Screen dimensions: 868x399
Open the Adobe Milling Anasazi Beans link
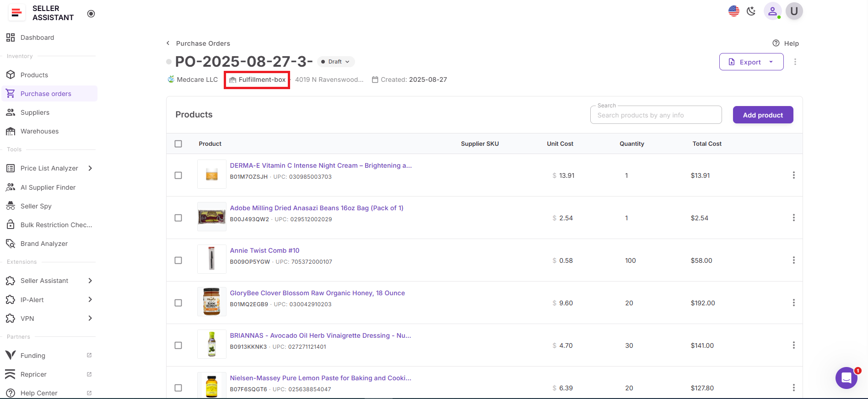coord(316,208)
